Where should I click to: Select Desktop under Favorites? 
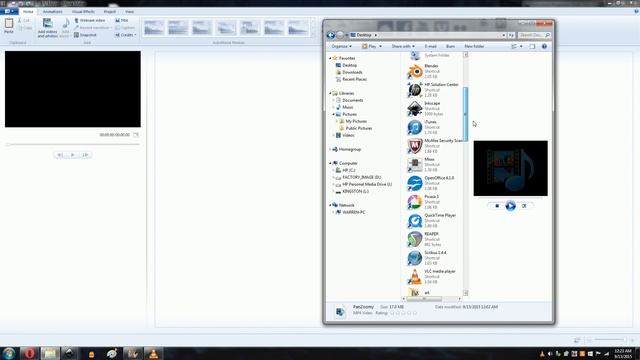tap(346, 65)
